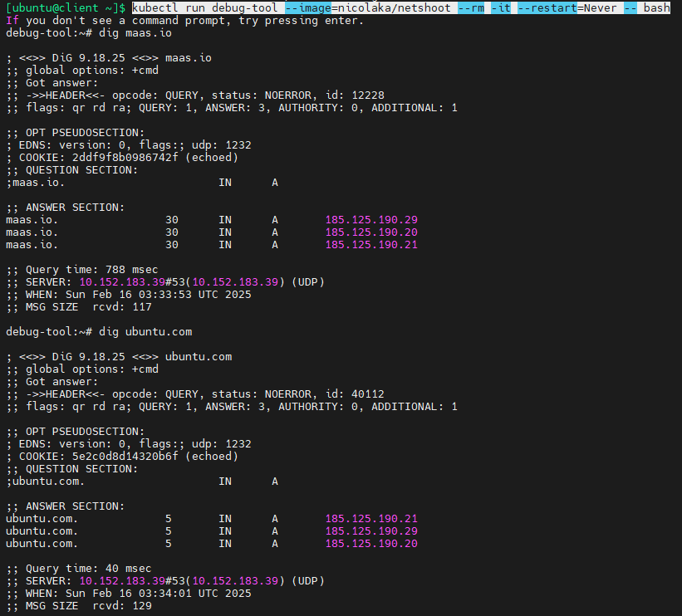
Task: Click the 'If you don't see a command prompt' message
Action: coord(185,21)
